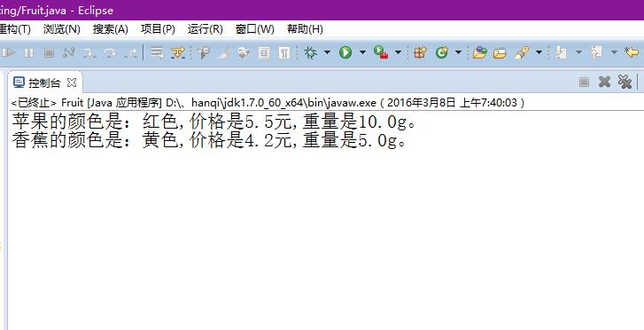Click Run External Tools icon
This screenshot has height=330, width=644.
tap(381, 52)
